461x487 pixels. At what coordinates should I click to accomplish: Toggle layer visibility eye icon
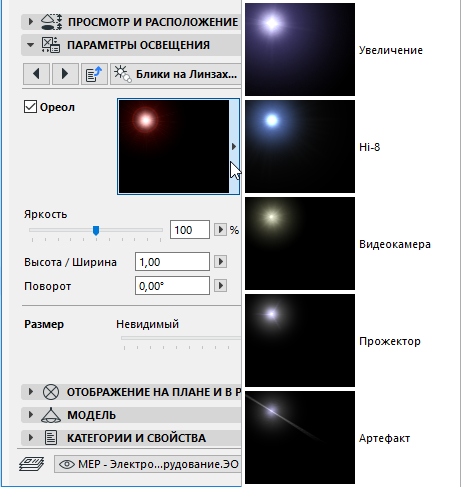pos(67,464)
